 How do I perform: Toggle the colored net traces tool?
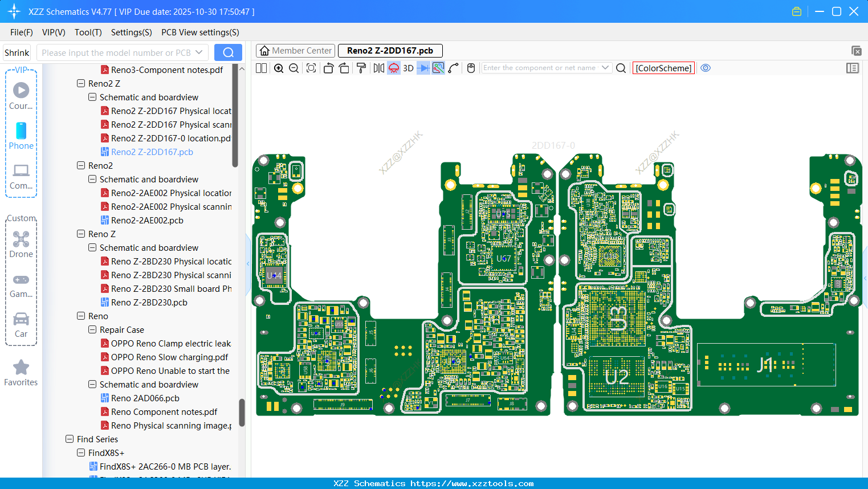point(438,68)
